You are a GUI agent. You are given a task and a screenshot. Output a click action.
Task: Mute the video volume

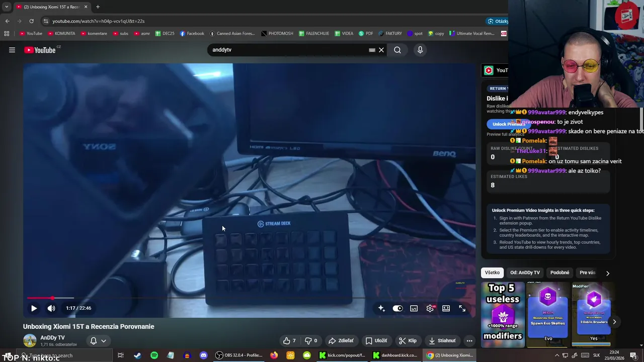(x=51, y=308)
